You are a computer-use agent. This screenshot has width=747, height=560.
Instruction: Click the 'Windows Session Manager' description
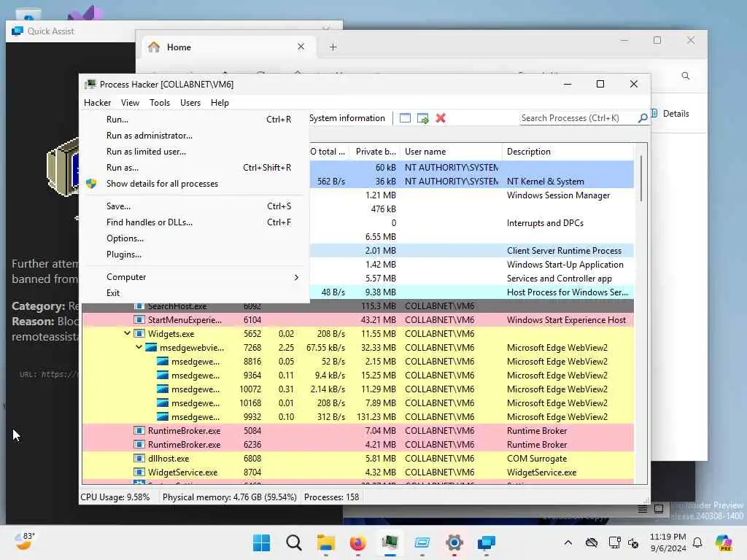click(558, 195)
